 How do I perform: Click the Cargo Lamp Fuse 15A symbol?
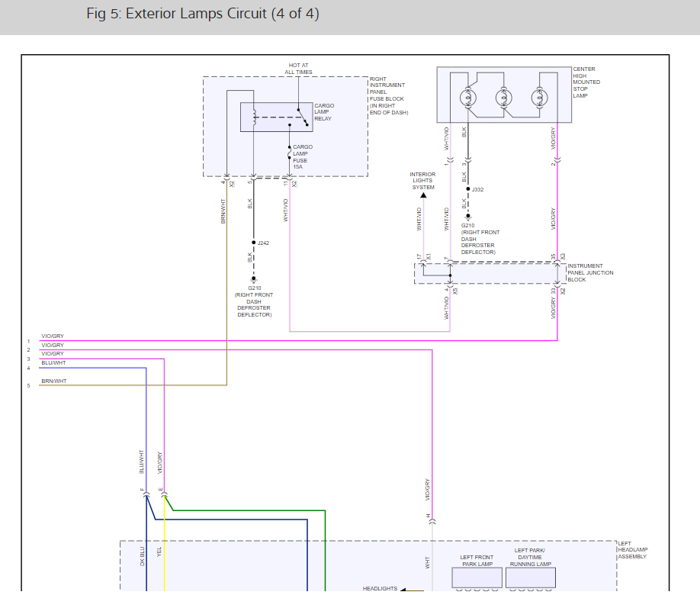289,154
